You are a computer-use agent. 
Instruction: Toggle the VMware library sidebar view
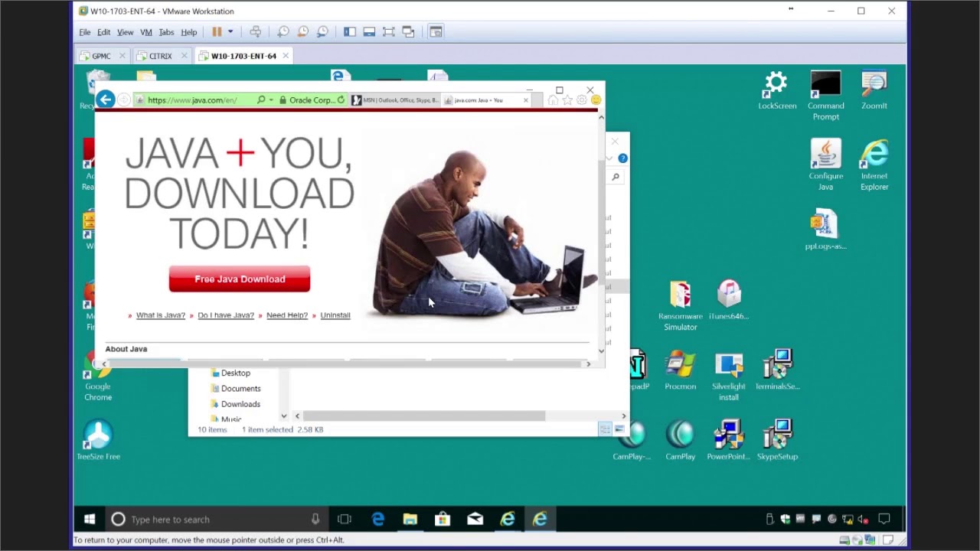point(350,32)
